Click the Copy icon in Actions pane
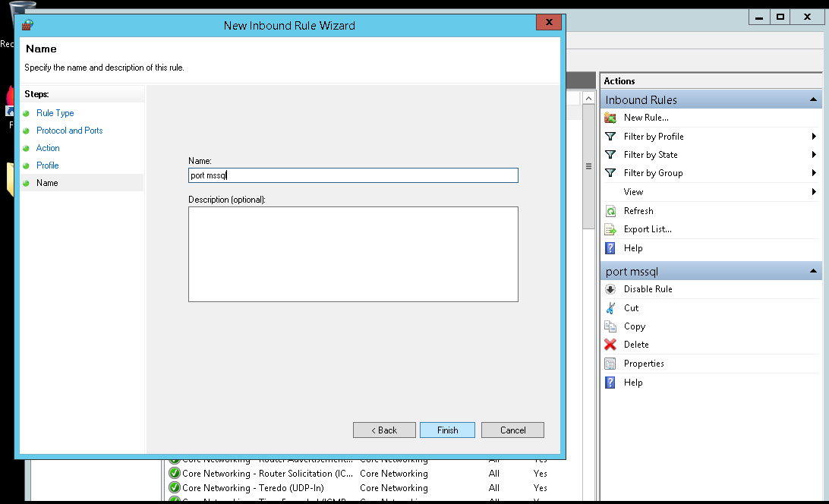Image resolution: width=829 pixels, height=504 pixels. click(610, 326)
